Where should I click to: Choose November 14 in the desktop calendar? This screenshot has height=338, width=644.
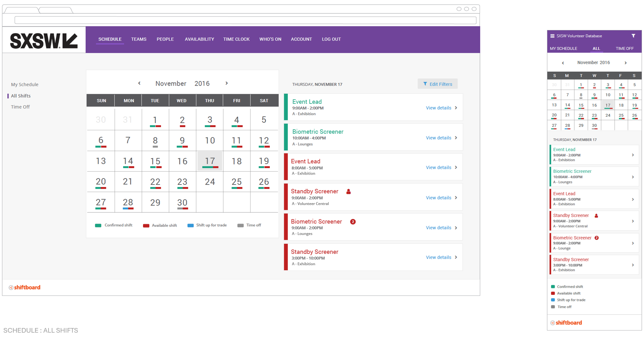pyautogui.click(x=128, y=161)
